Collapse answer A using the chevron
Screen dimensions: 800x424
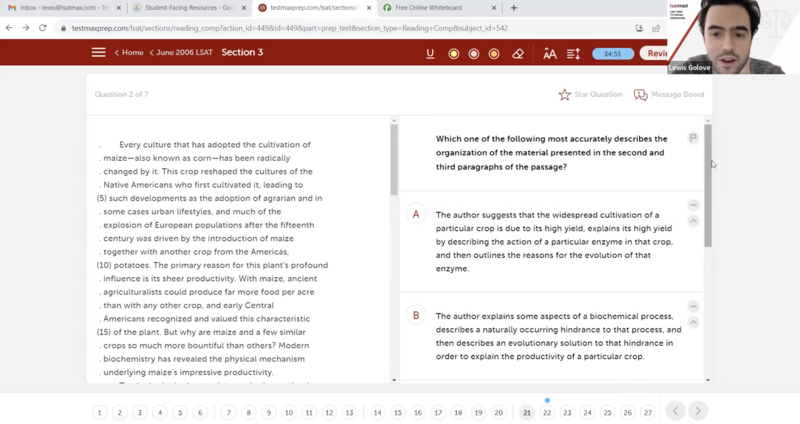[693, 221]
